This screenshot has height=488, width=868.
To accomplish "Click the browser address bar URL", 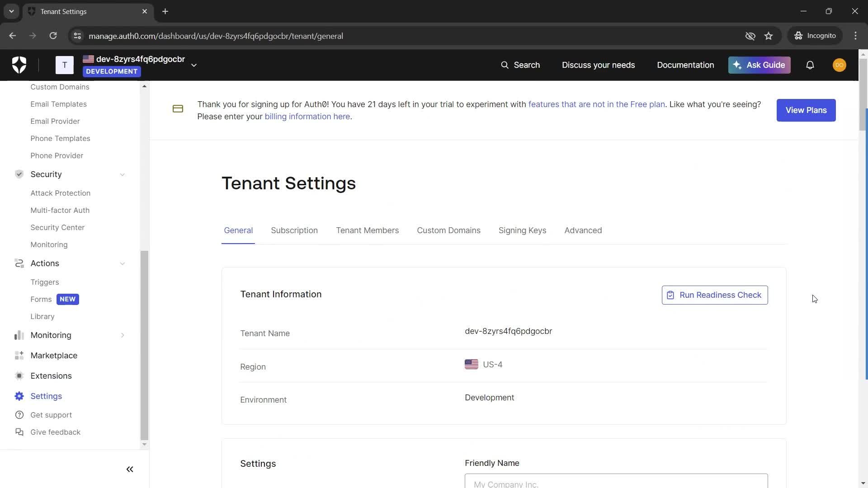I will point(216,36).
